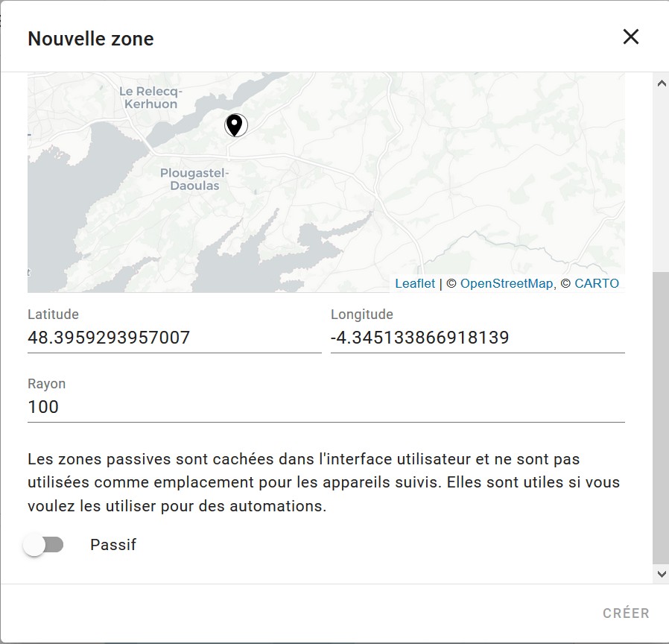Screen dimensions: 669x644
Task: Open the CARTO attribution link
Action: coord(597,283)
